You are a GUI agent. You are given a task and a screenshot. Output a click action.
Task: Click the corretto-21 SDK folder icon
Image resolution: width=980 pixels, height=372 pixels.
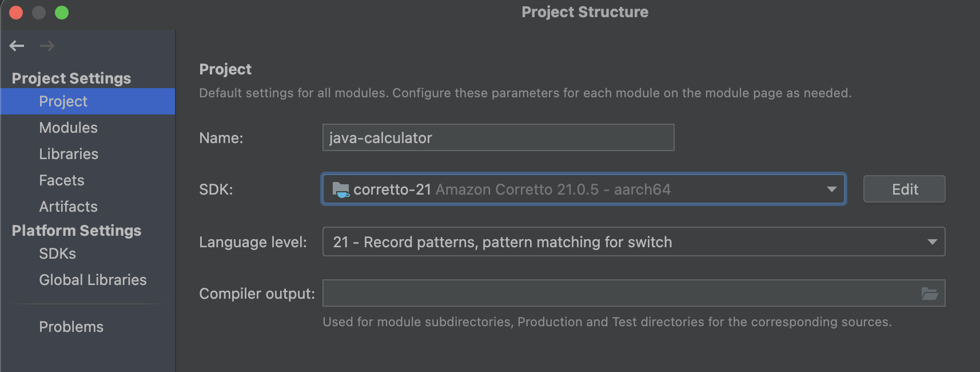point(341,189)
